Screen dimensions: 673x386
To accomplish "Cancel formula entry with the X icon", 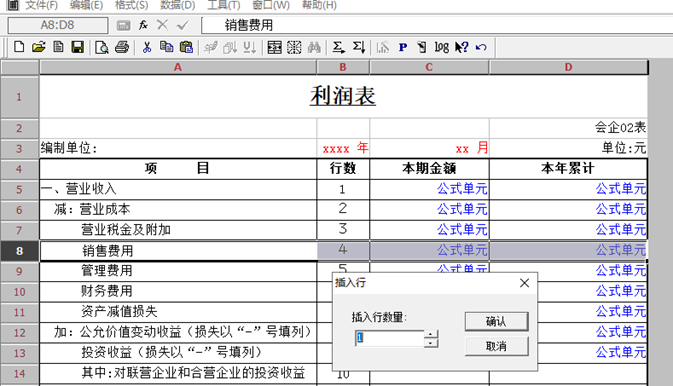I will pyautogui.click(x=162, y=25).
